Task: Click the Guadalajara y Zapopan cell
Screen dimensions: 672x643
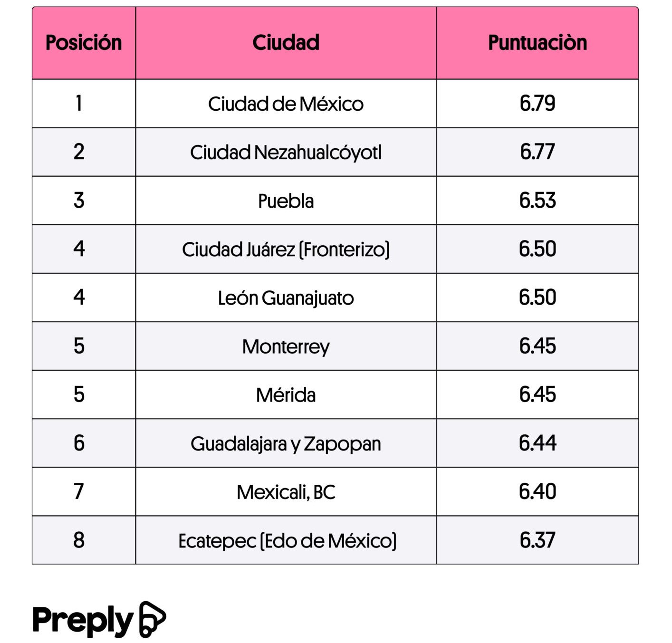Action: point(286,443)
